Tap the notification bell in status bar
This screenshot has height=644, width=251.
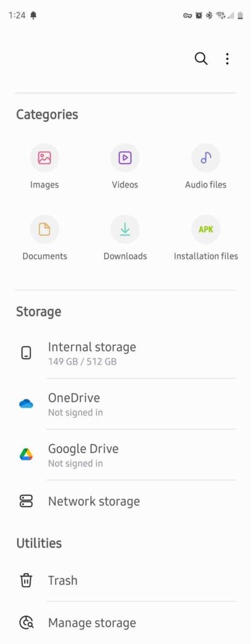(33, 16)
